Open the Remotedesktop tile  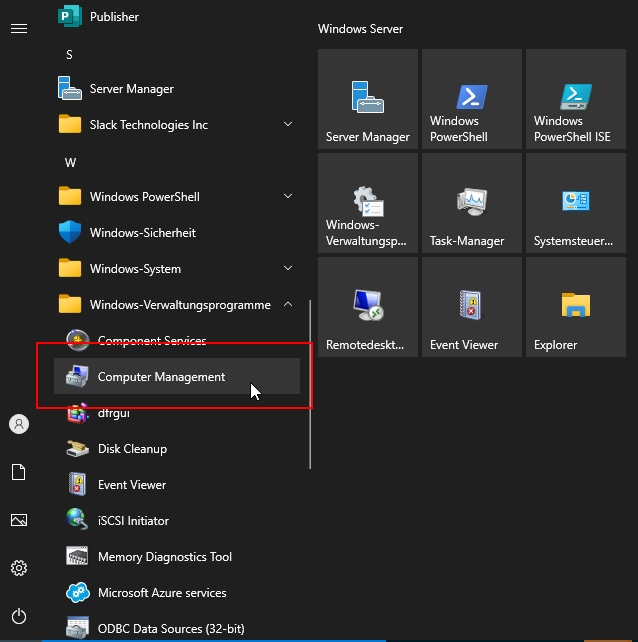click(x=368, y=307)
